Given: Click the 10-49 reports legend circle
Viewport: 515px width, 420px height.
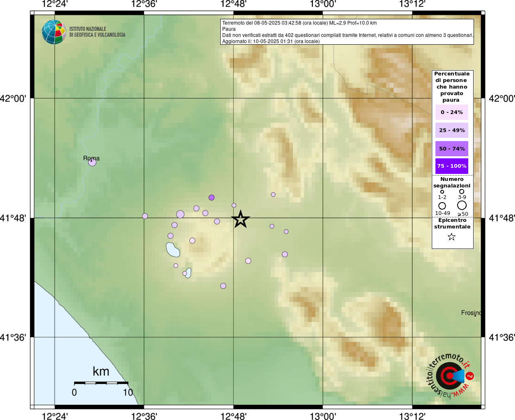Looking at the screenshot, I should click(x=442, y=205).
